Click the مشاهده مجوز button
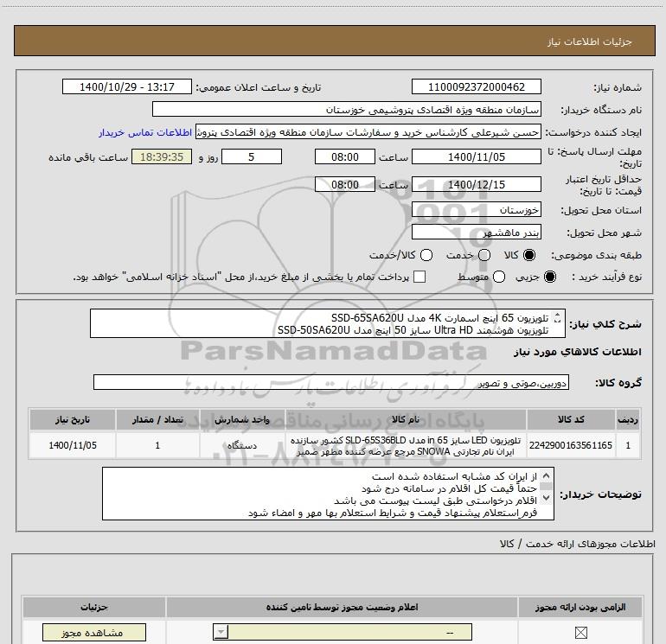 pyautogui.click(x=94, y=633)
